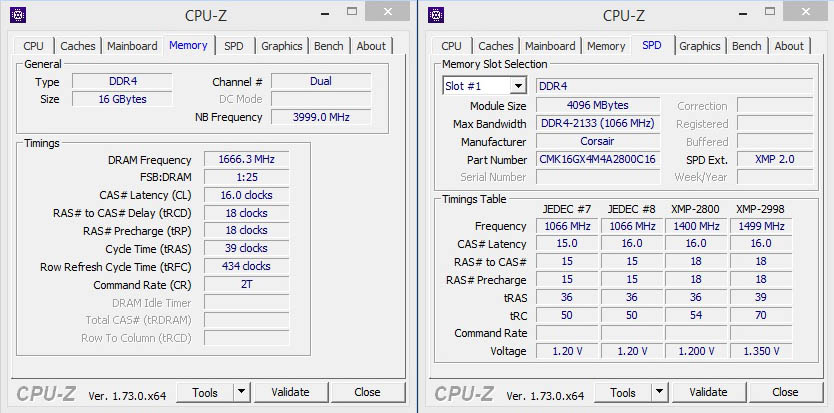Screen dimensions: 834x413
Task: Open Graphics tab in left window
Action: coord(282,46)
